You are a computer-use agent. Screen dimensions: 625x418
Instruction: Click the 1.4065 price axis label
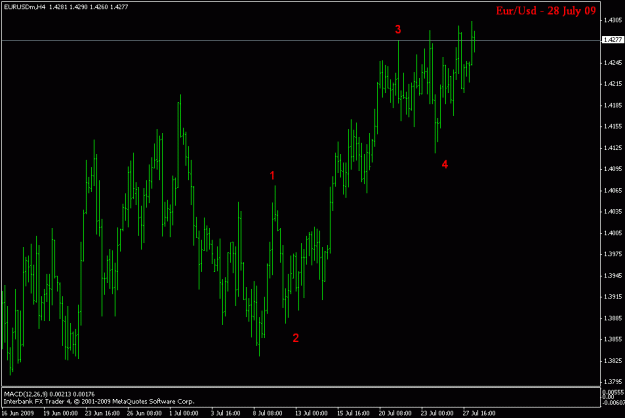[x=613, y=190]
